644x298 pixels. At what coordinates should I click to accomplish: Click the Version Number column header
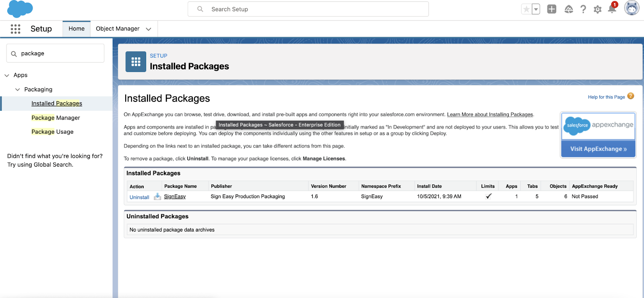328,186
